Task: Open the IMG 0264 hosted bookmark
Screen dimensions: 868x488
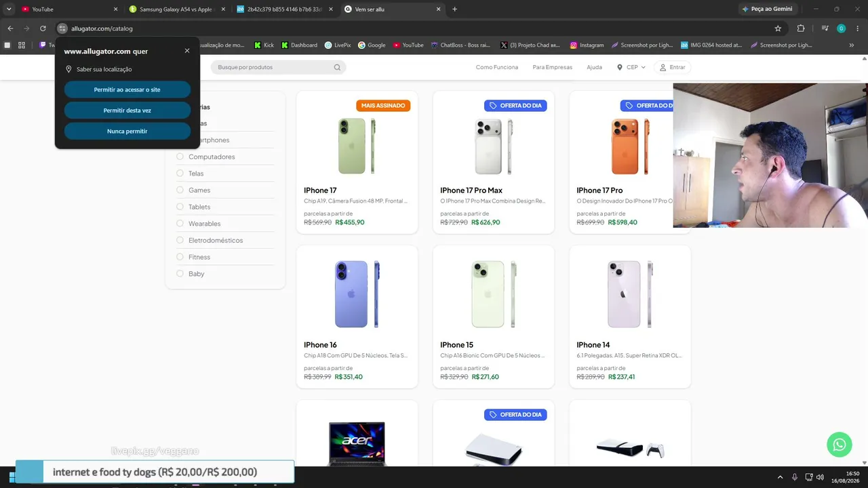Action: pyautogui.click(x=711, y=45)
